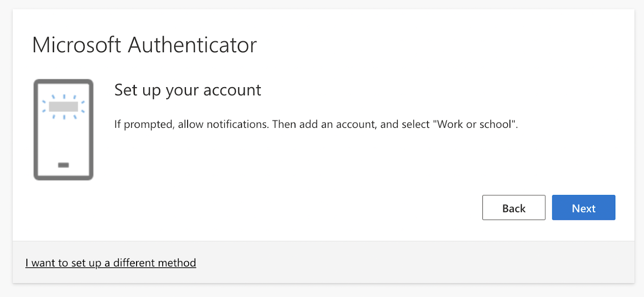The image size is (644, 297).
Task: Click the instruction sentence about allowing notifications
Action: pos(316,124)
